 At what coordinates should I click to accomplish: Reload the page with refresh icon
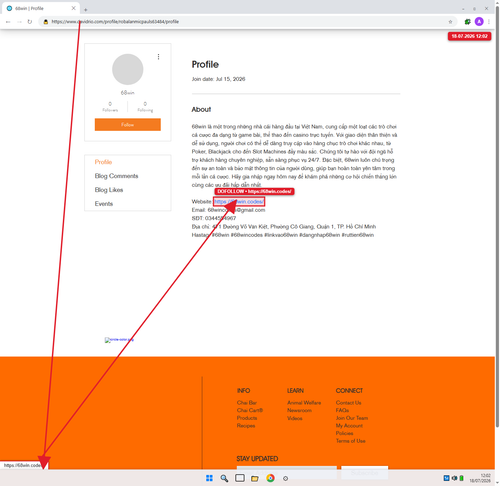(x=30, y=22)
